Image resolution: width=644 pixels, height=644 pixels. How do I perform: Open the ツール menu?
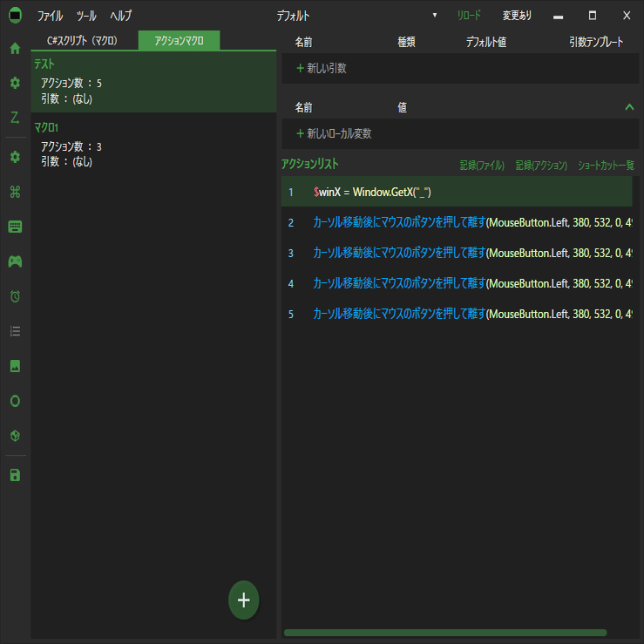[x=86, y=16]
